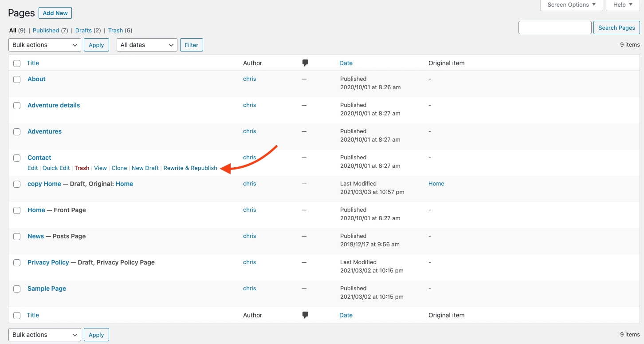This screenshot has height=344, width=644.
Task: Click Edit under Contact
Action: tap(32, 168)
